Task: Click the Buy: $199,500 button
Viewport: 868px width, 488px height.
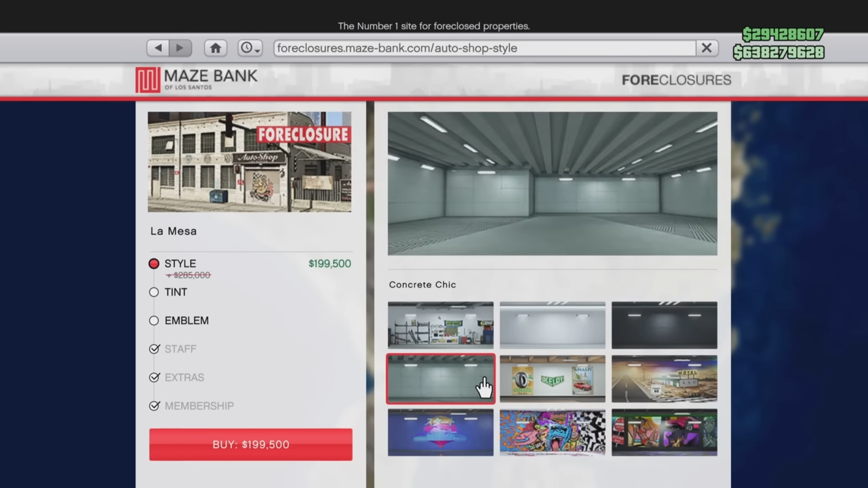Action: click(251, 445)
